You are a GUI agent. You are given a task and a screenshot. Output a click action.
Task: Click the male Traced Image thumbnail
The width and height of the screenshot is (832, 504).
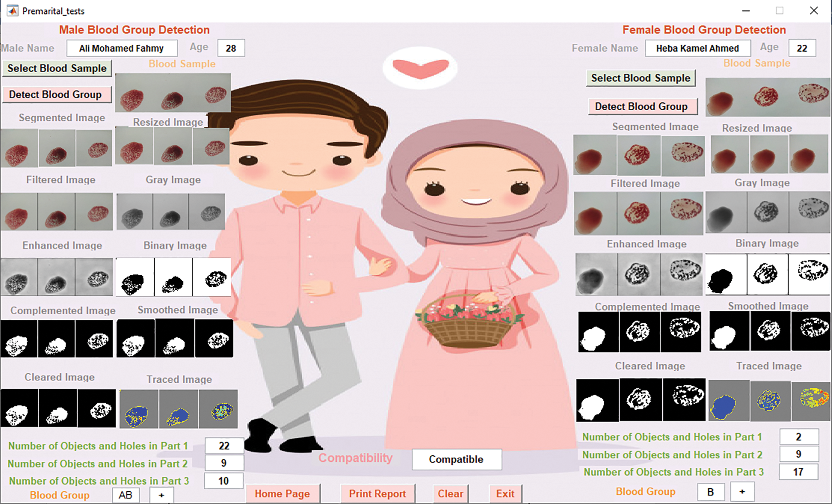[x=178, y=409]
